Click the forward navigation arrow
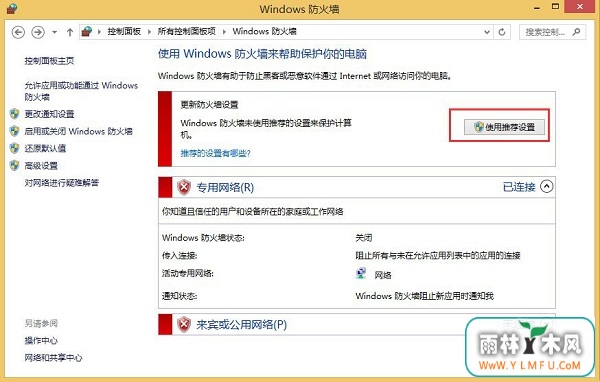This screenshot has width=600, height=382. click(x=38, y=32)
